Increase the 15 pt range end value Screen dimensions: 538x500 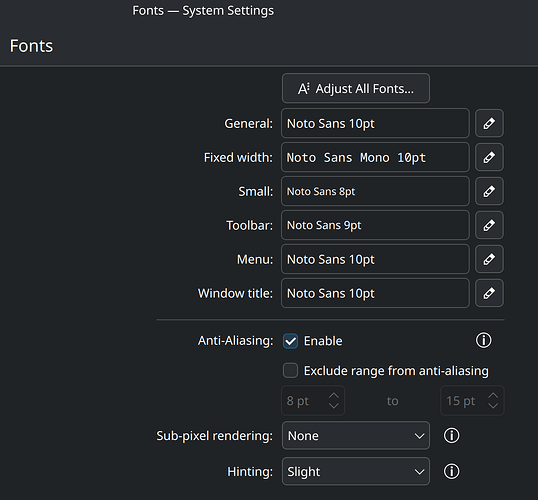pyautogui.click(x=493, y=396)
